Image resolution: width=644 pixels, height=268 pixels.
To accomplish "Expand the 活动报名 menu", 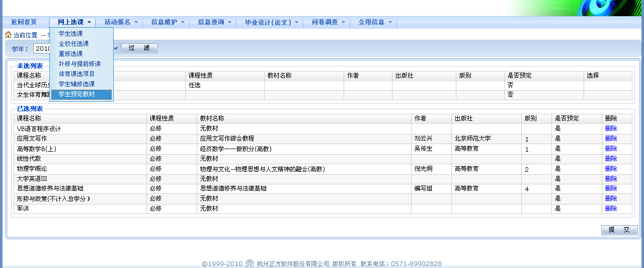I will [x=121, y=22].
